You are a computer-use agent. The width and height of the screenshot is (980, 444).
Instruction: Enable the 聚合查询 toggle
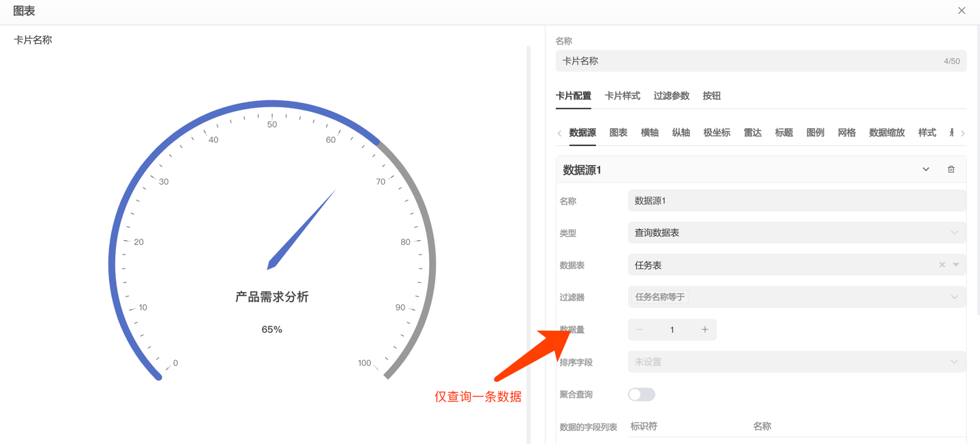[x=640, y=394]
